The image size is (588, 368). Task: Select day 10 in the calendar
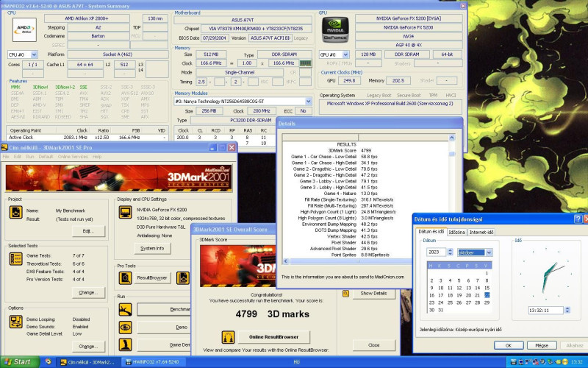pos(440,288)
